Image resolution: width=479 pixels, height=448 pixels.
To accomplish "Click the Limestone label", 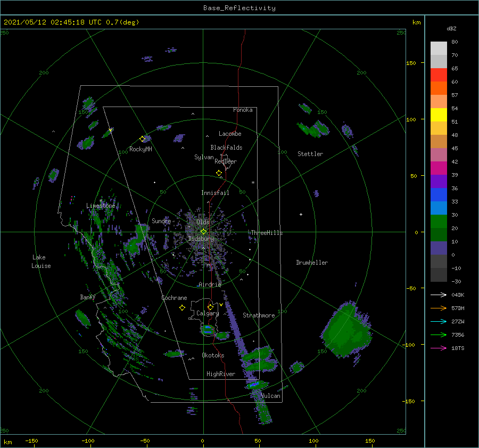I will [101, 206].
